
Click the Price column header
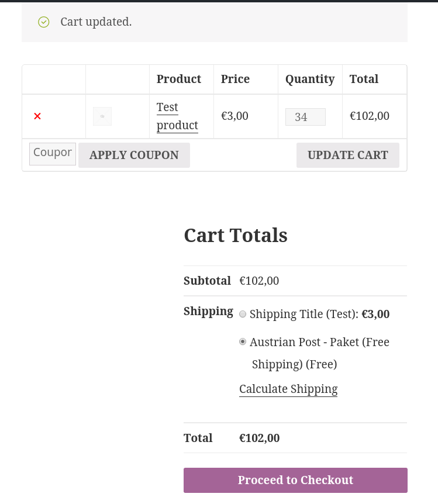coord(235,79)
